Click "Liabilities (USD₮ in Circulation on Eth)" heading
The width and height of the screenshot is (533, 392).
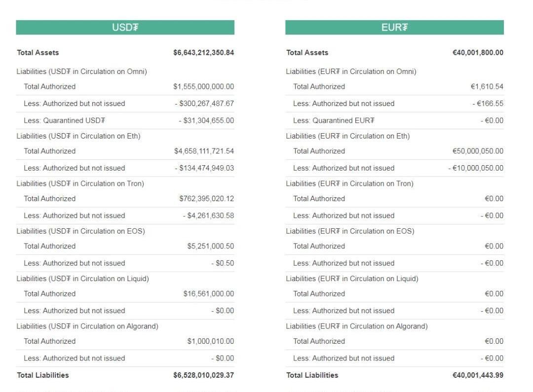[x=78, y=136]
